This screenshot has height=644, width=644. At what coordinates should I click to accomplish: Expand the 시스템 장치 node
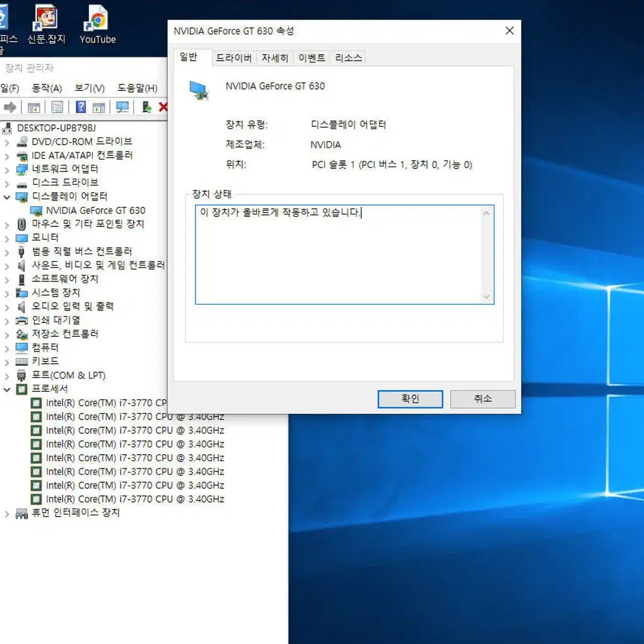pyautogui.click(x=6, y=293)
